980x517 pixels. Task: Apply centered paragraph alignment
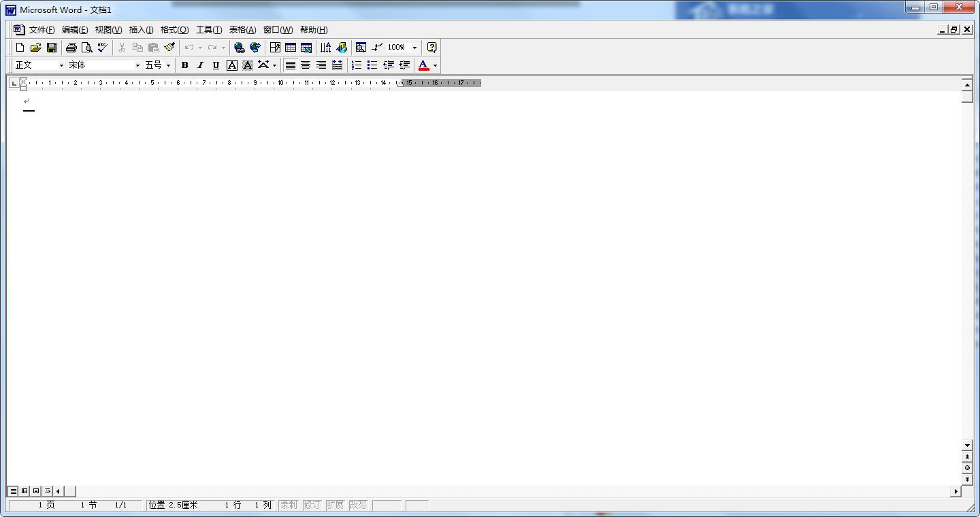point(305,65)
